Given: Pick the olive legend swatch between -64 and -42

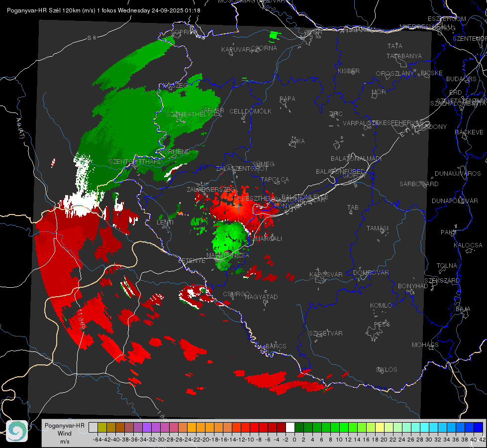Looking at the screenshot, I should tap(102, 427).
